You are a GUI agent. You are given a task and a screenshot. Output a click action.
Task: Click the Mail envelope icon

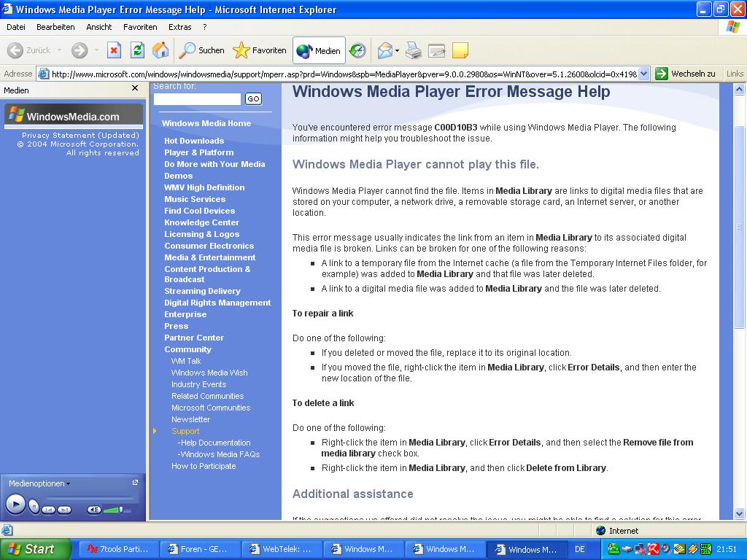(385, 50)
